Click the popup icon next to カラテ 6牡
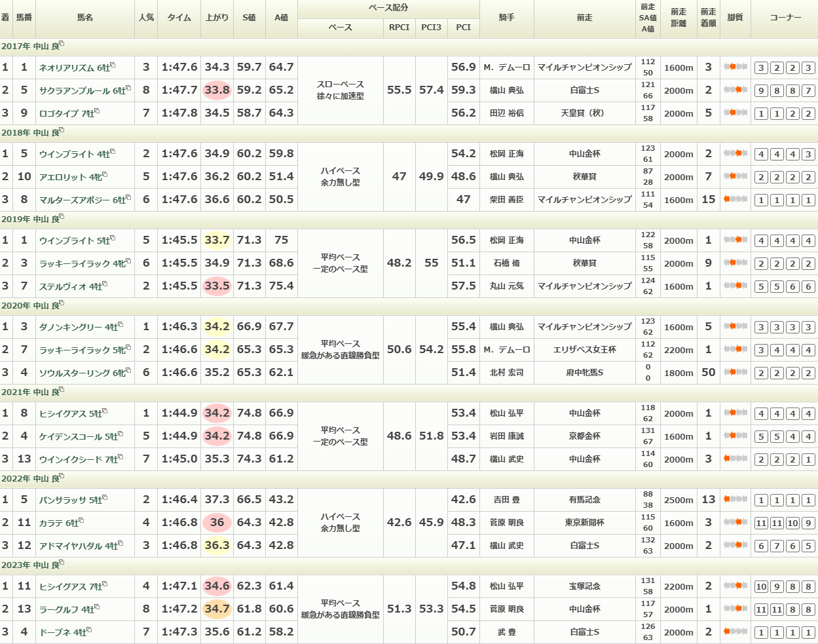The height and width of the screenshot is (644, 818). coord(81,521)
